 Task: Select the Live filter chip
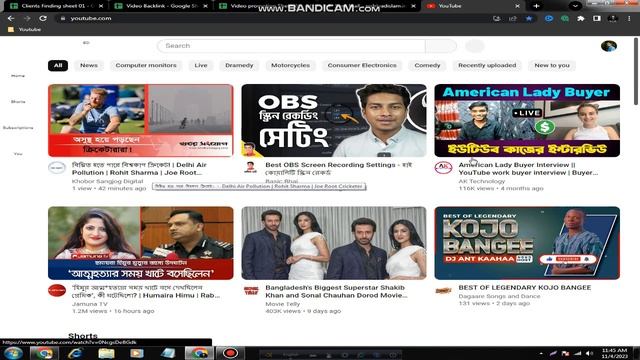[x=201, y=65]
